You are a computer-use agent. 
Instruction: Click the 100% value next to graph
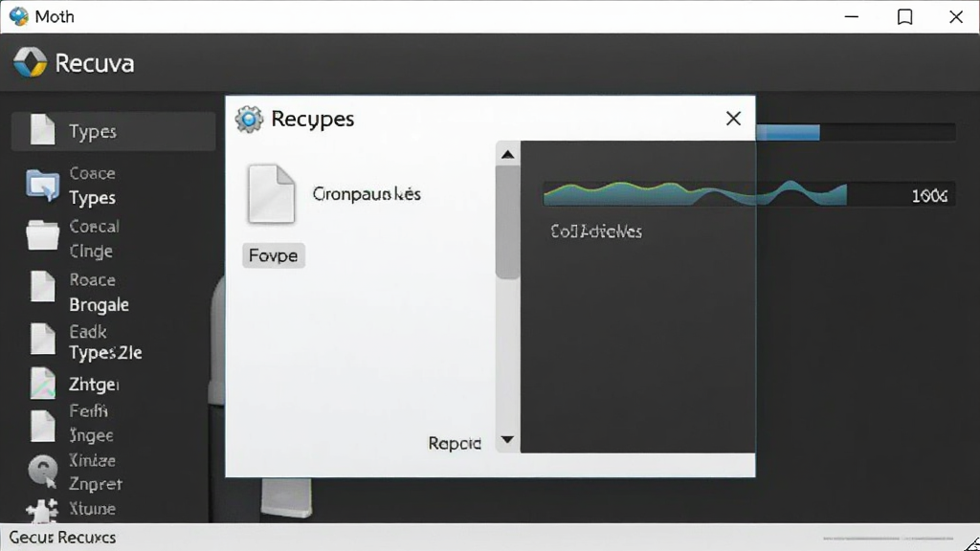click(x=929, y=195)
